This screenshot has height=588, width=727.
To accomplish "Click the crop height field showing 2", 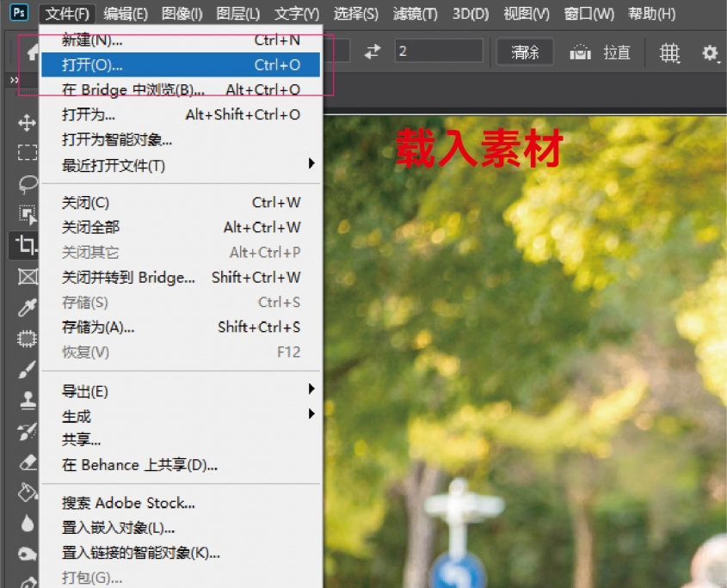I will pos(439,51).
